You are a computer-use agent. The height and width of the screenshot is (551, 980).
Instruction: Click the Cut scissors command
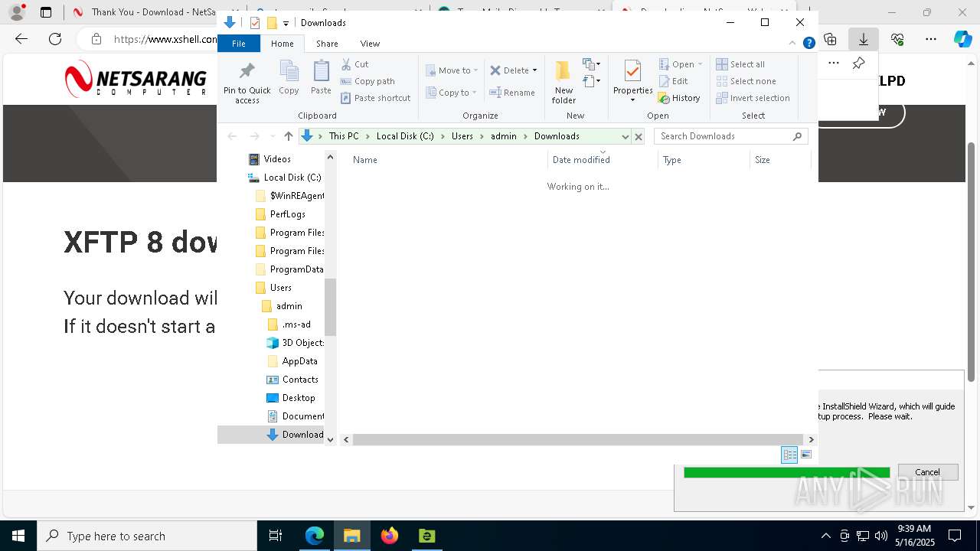tap(354, 64)
